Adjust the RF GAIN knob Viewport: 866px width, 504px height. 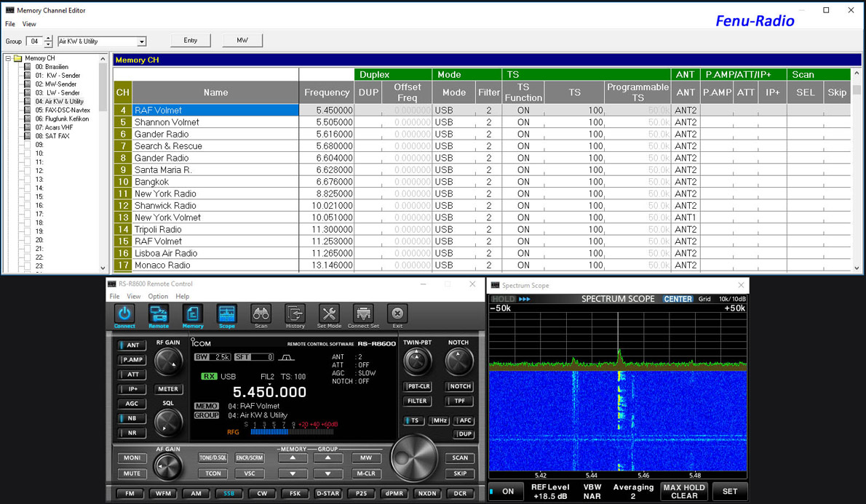pos(169,361)
